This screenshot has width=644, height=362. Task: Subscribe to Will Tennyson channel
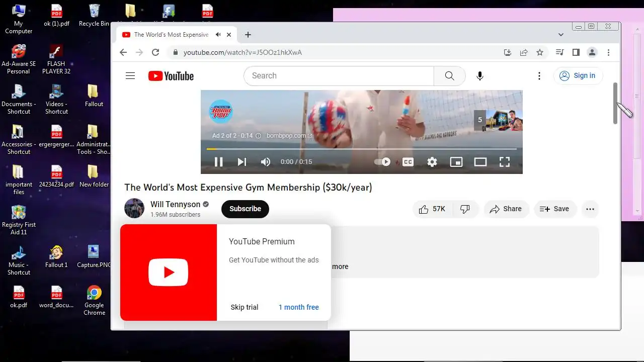click(245, 209)
